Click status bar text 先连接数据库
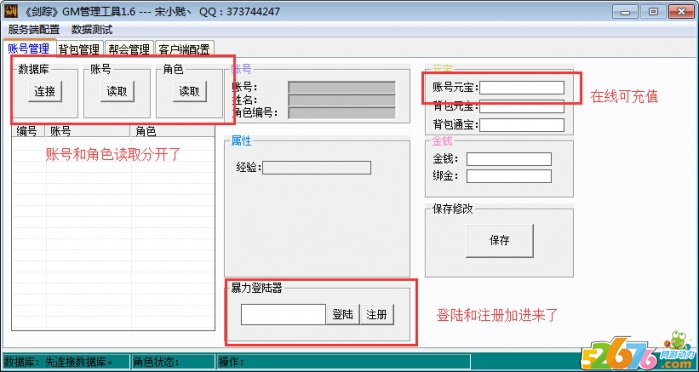The image size is (699, 372). point(79,362)
